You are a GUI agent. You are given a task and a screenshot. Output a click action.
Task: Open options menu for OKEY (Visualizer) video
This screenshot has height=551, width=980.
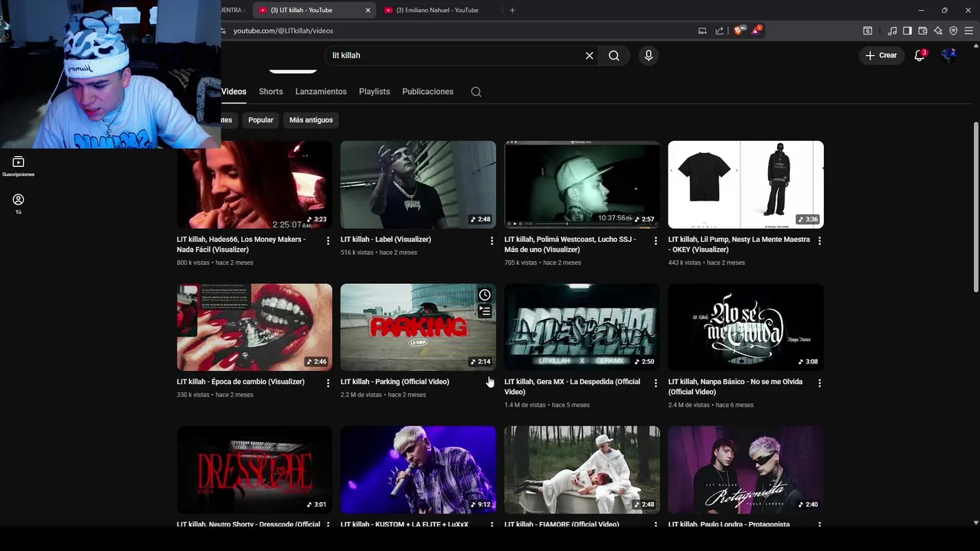click(819, 240)
